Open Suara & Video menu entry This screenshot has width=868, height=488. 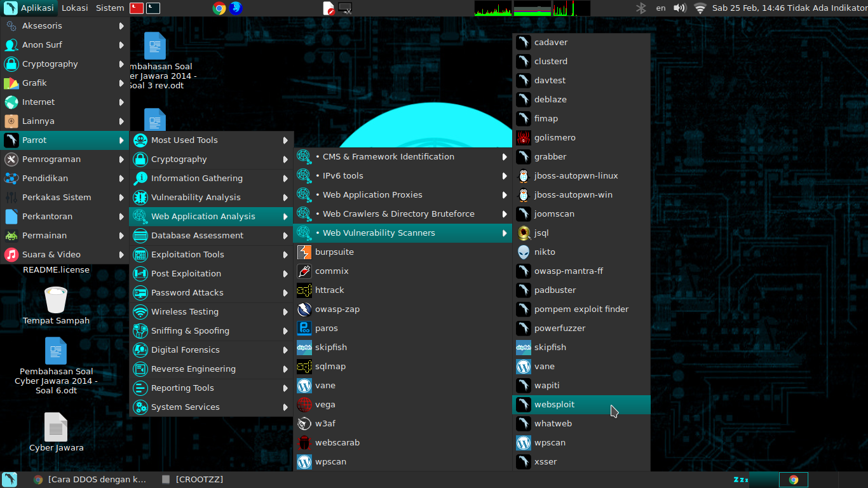click(64, 255)
